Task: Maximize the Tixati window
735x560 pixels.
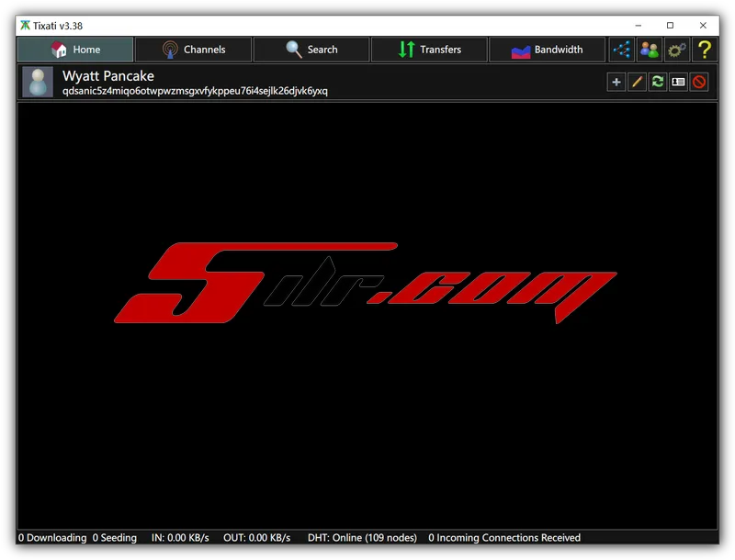Action: point(671,26)
